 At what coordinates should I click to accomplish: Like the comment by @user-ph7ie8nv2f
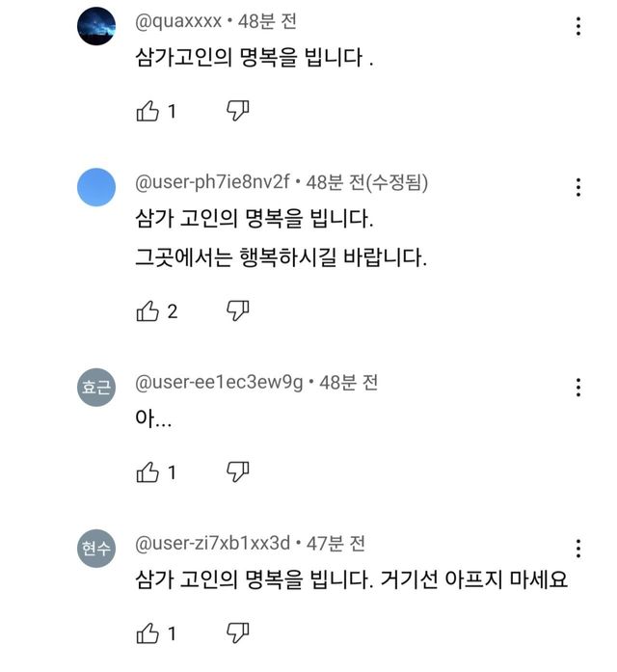[x=148, y=310]
